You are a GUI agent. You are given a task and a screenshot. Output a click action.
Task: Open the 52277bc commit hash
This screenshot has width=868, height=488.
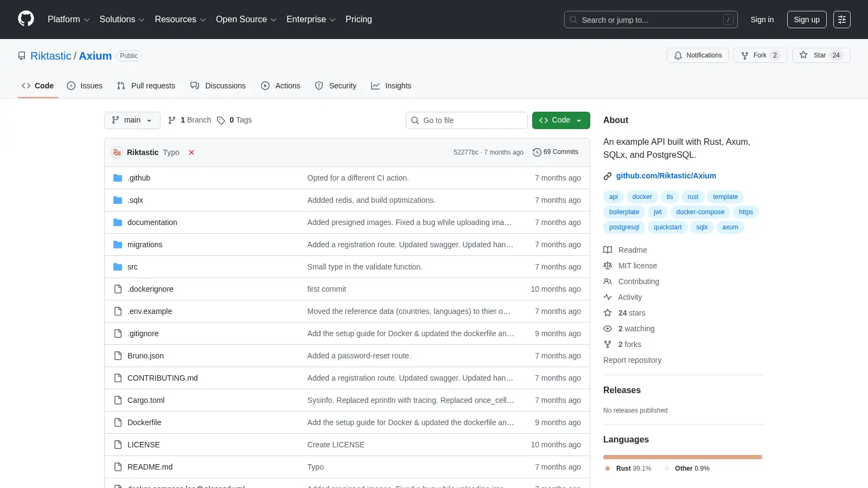pyautogui.click(x=466, y=152)
